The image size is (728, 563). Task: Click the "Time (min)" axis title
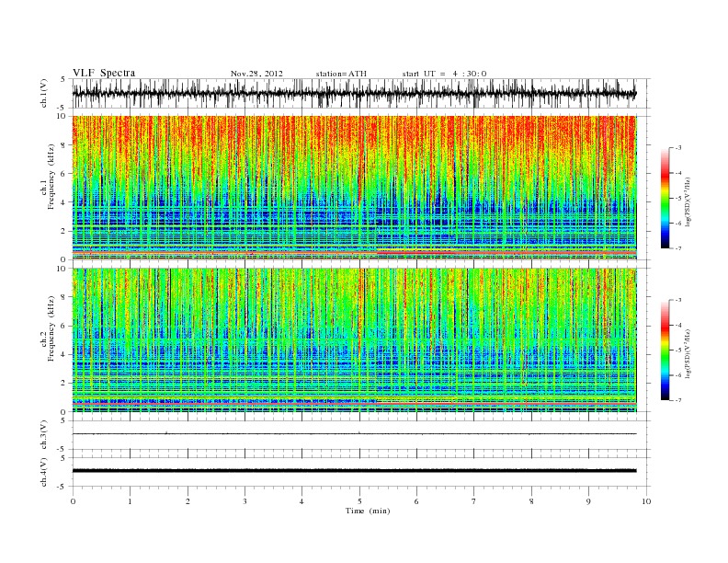(368, 511)
